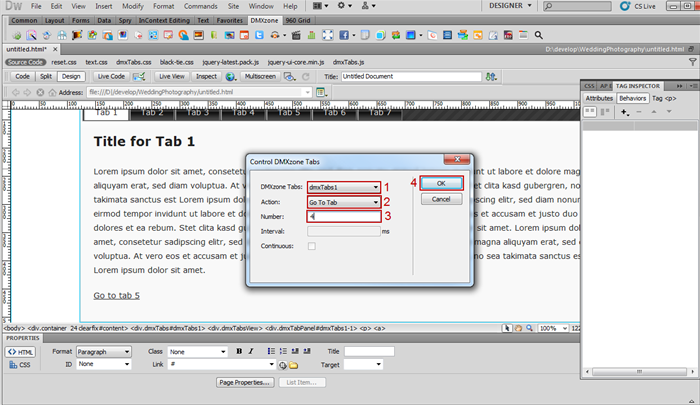700x405 pixels.
Task: Toggle Inspect mode
Action: click(206, 76)
